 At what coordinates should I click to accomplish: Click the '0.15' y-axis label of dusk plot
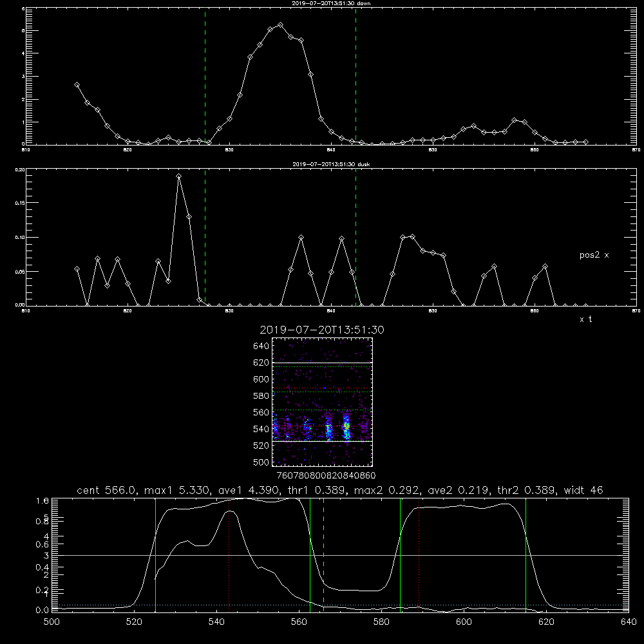(19, 203)
